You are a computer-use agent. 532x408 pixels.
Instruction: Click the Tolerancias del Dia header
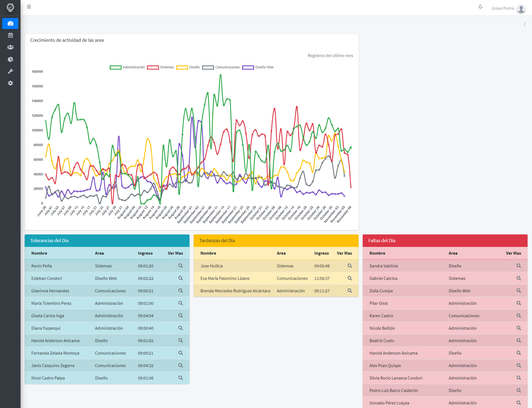(x=107, y=241)
